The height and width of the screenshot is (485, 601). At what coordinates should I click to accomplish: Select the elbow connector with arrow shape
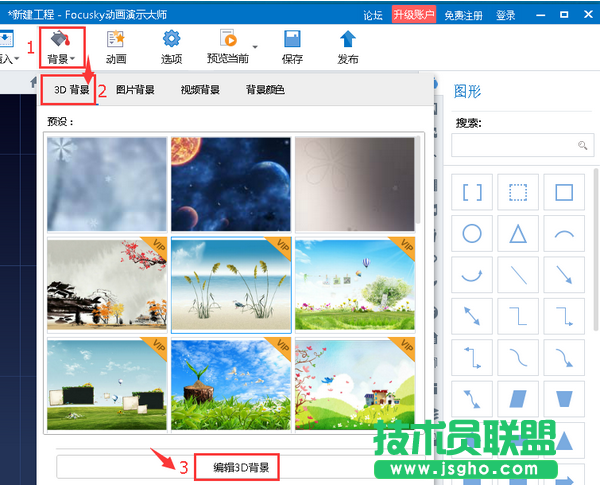tap(564, 316)
